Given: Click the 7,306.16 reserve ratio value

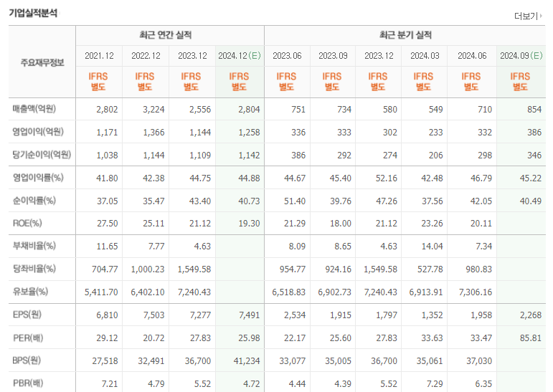Looking at the screenshot, I should pos(476,292).
